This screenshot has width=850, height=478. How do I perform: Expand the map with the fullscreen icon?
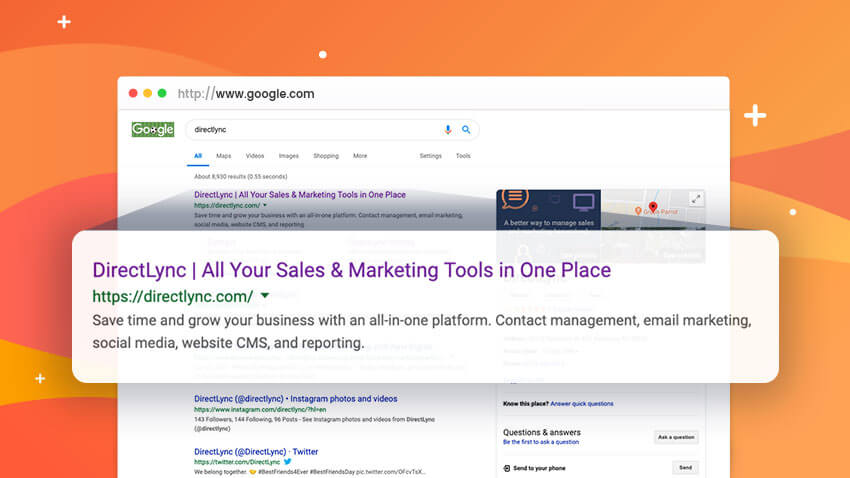(696, 198)
